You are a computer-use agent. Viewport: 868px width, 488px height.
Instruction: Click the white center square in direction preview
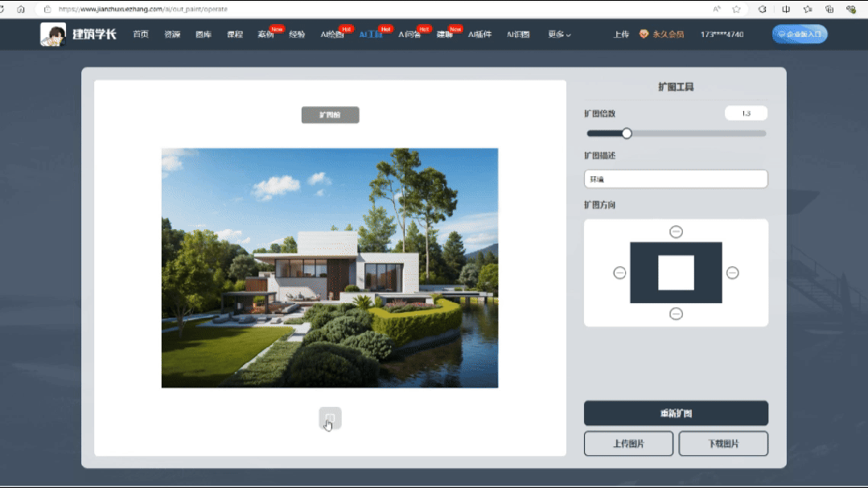676,273
